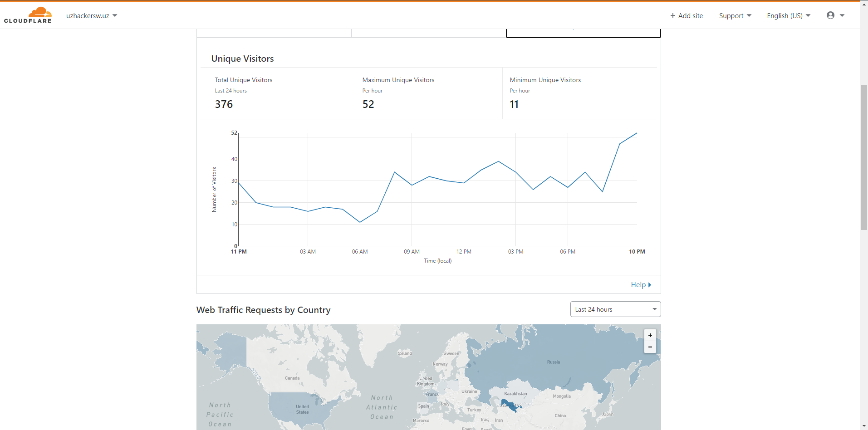Open the Support dropdown menu
868x430 pixels.
735,16
